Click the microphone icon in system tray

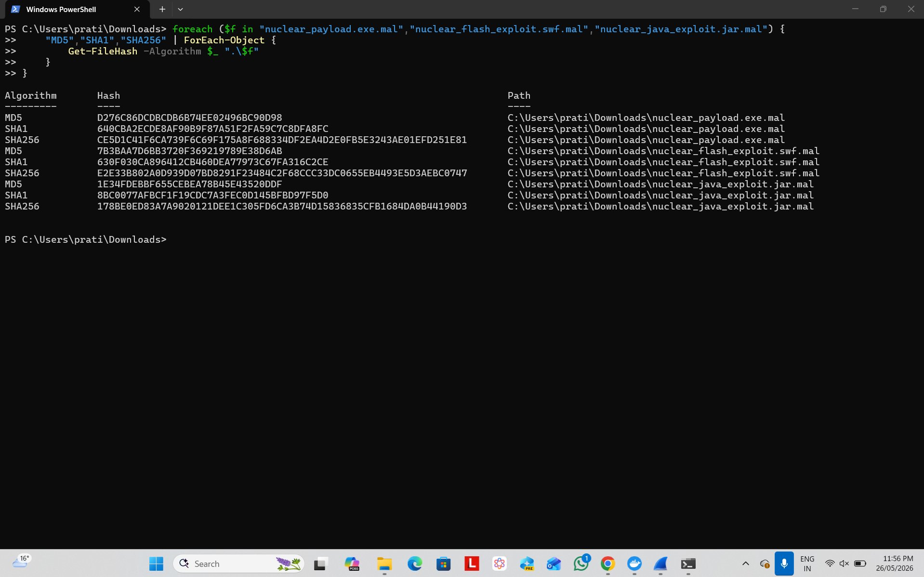pyautogui.click(x=784, y=564)
